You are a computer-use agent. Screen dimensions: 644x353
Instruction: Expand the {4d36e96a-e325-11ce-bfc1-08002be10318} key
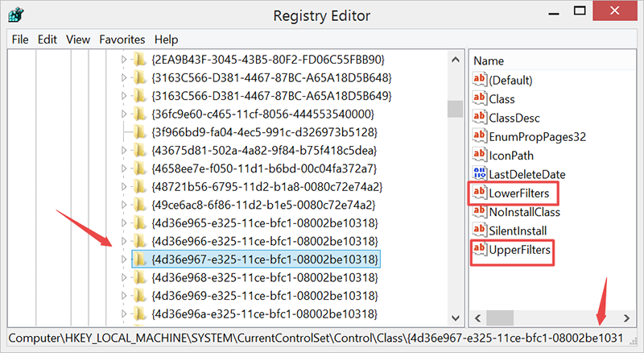[x=124, y=314]
